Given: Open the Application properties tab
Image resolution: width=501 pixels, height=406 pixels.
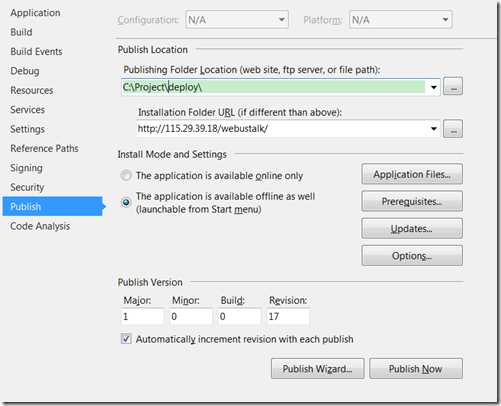Looking at the screenshot, I should click(35, 13).
